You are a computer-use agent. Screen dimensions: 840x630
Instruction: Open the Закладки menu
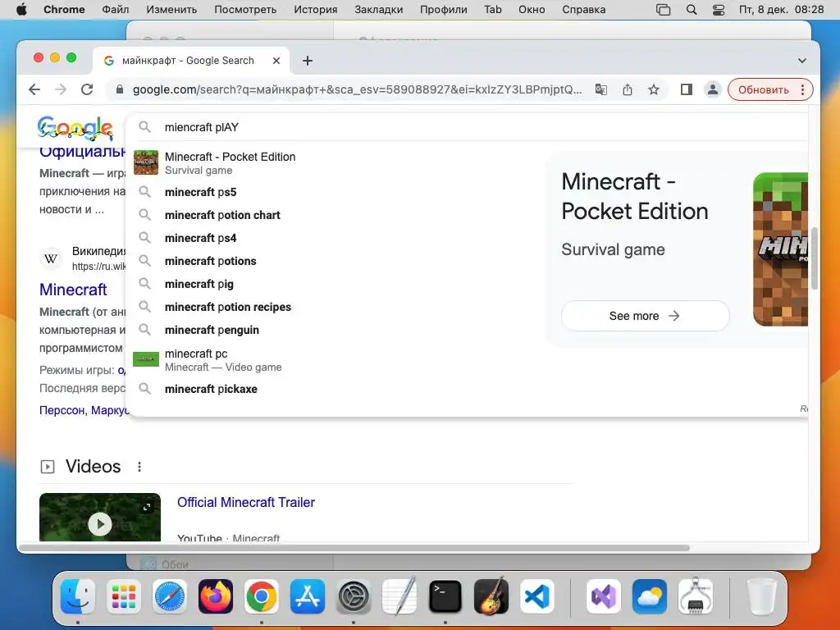(x=379, y=10)
